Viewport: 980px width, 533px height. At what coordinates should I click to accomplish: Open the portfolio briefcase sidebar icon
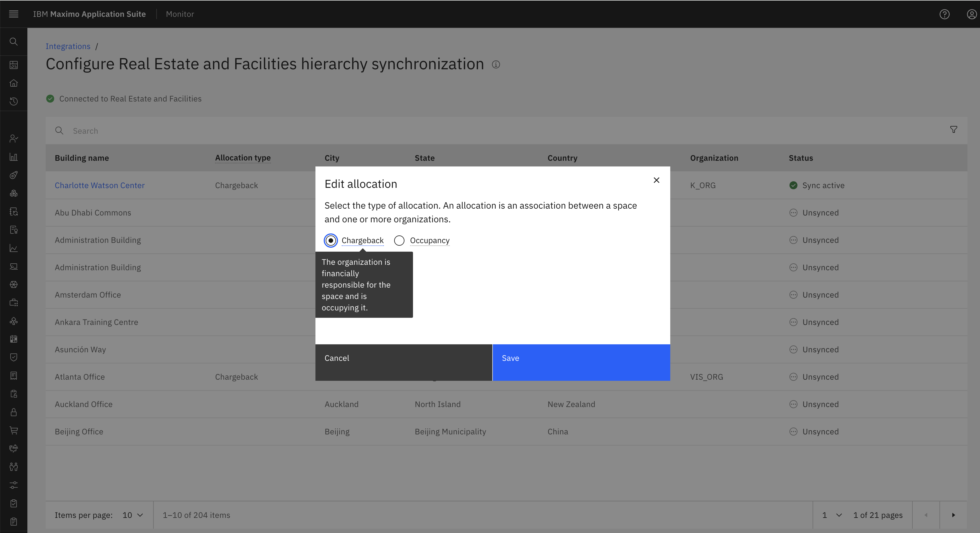14,303
